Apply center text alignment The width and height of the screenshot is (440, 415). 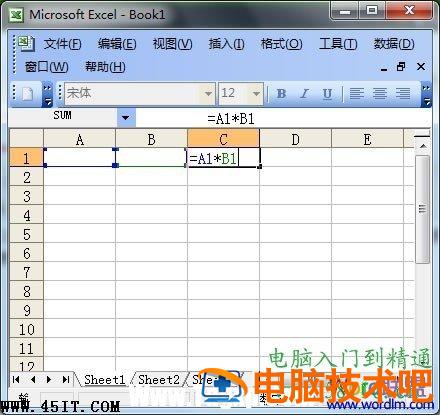click(x=380, y=94)
